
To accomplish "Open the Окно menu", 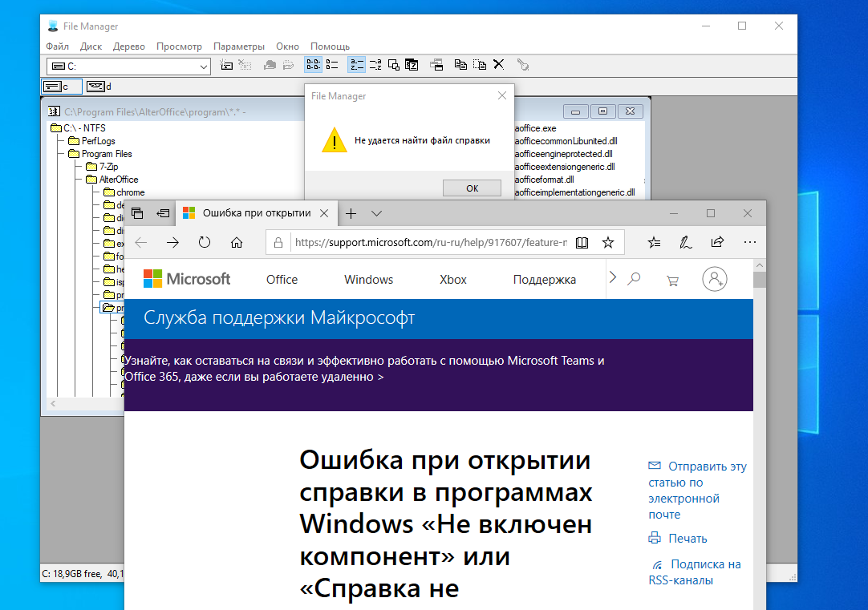I will point(287,46).
